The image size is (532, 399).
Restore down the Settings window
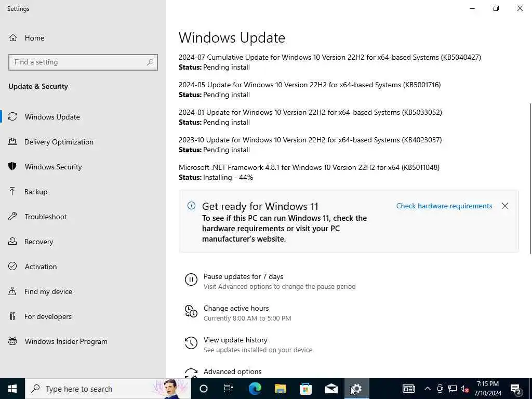(496, 8)
